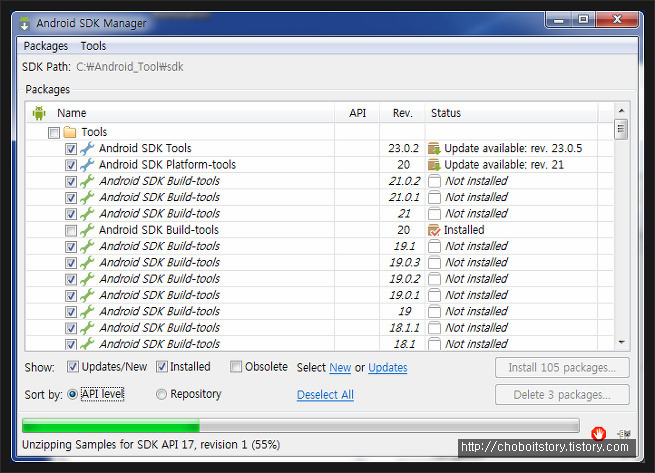Click the Not installed icon for rev 21.0.1
Viewport: 655px width, 473px height.
coord(434,197)
